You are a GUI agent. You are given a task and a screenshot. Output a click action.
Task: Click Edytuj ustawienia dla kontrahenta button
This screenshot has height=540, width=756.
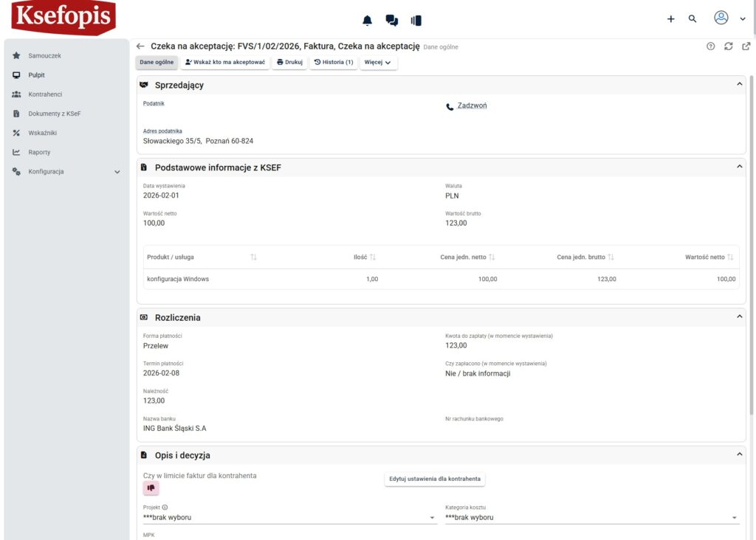tap(434, 479)
